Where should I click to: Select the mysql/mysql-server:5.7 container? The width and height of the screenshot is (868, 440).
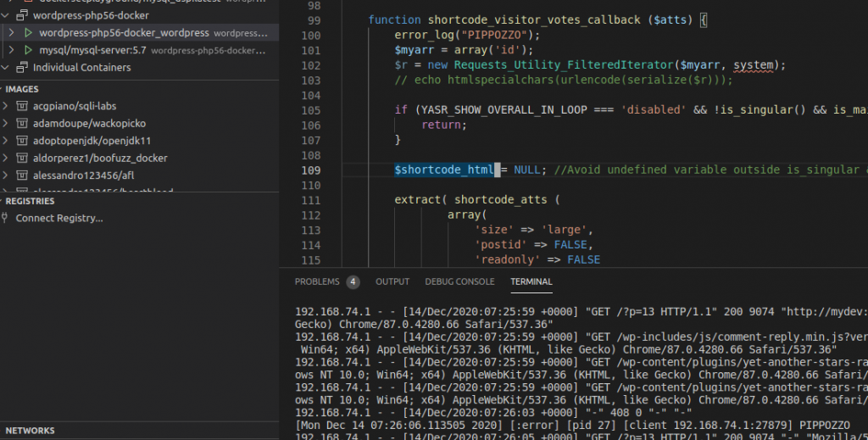140,50
